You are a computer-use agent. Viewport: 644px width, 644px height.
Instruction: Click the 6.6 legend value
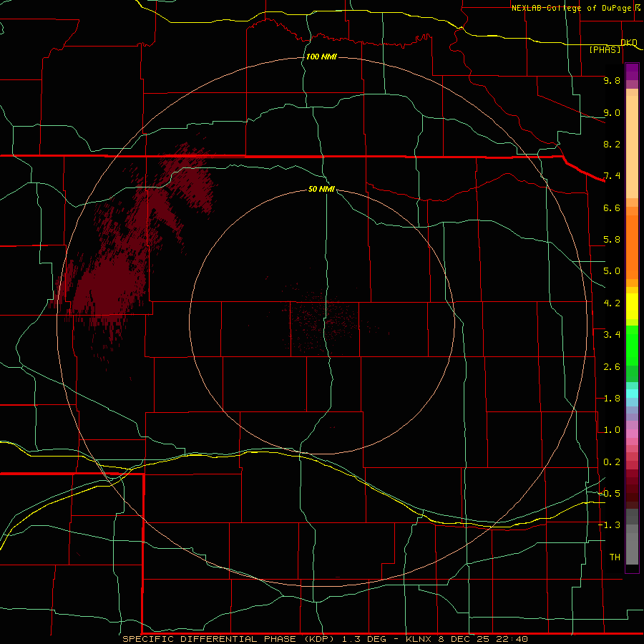click(612, 208)
